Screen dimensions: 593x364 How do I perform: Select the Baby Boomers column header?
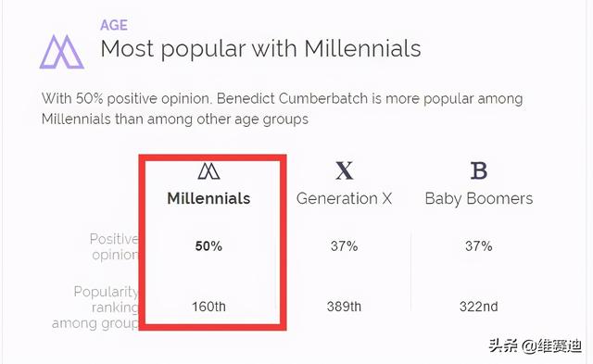tap(479, 199)
